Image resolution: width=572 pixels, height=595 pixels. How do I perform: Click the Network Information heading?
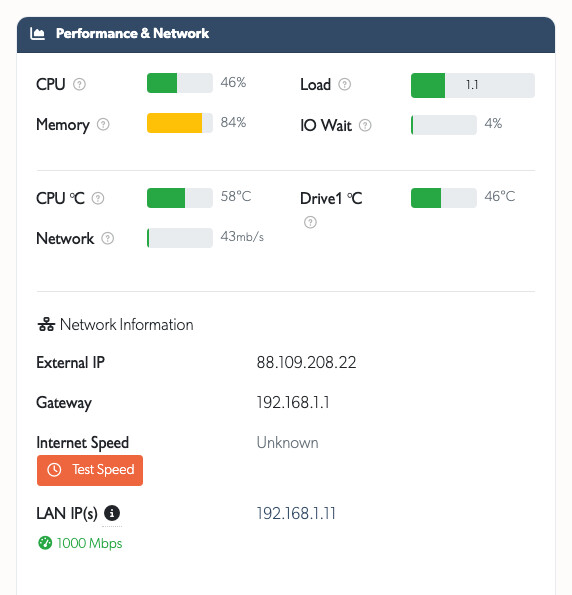click(x=126, y=325)
